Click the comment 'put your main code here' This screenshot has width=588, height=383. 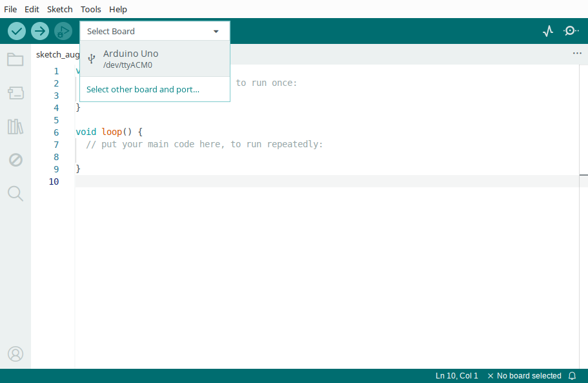pos(161,145)
